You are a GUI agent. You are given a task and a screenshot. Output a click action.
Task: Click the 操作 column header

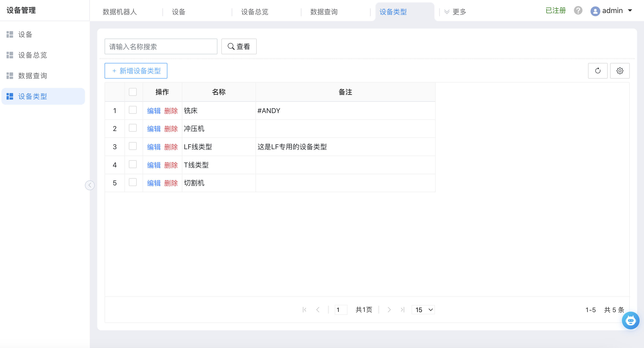coord(162,92)
